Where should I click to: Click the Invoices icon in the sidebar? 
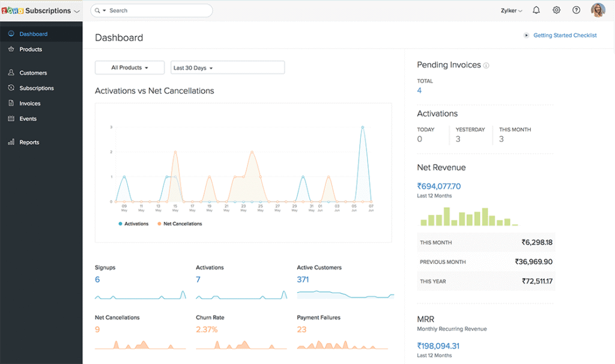click(x=11, y=103)
